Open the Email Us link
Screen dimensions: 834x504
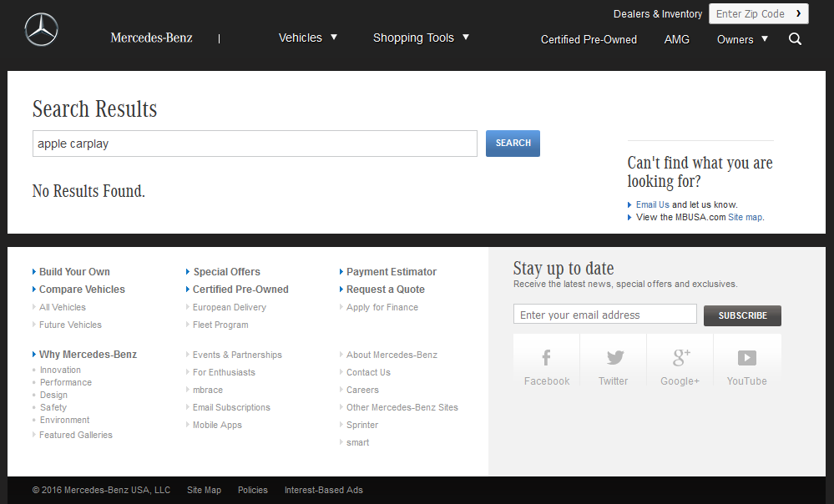(x=653, y=204)
